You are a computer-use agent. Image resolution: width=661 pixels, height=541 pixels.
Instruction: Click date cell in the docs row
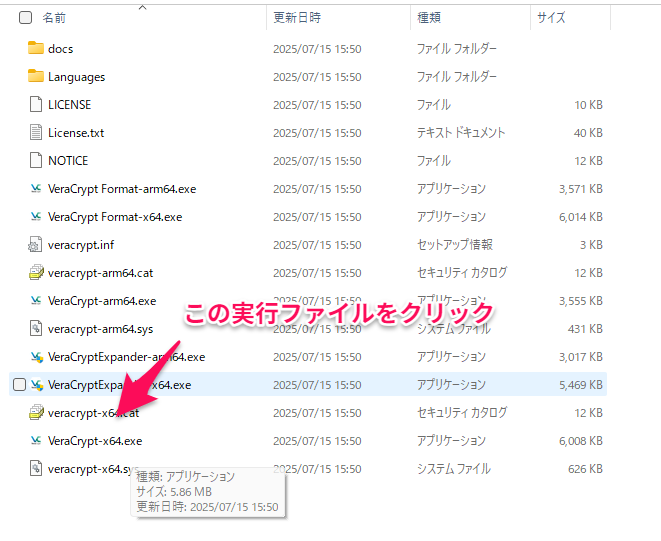pos(317,49)
